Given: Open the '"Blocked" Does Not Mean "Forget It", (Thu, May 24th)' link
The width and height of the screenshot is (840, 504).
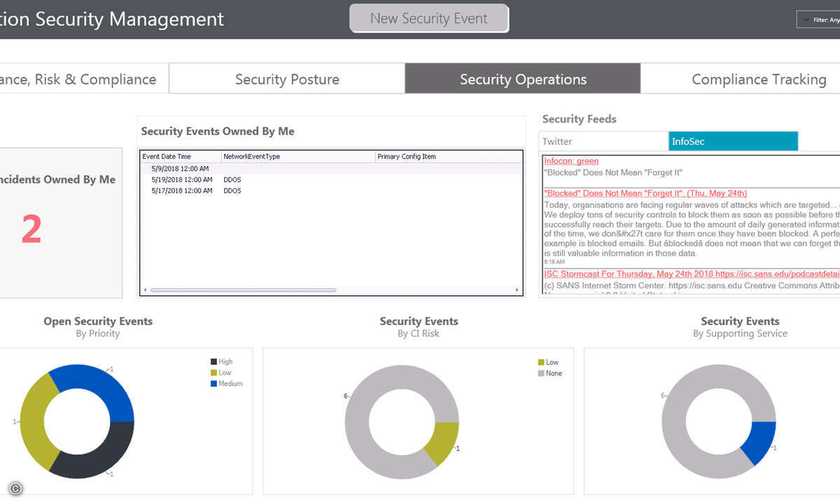Looking at the screenshot, I should point(645,193).
